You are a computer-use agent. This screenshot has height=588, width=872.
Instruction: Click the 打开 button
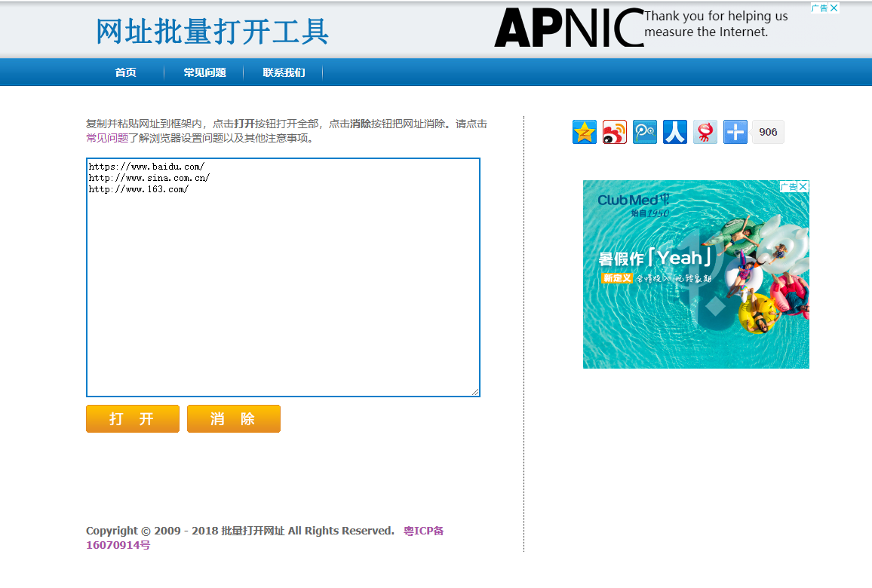click(x=132, y=418)
